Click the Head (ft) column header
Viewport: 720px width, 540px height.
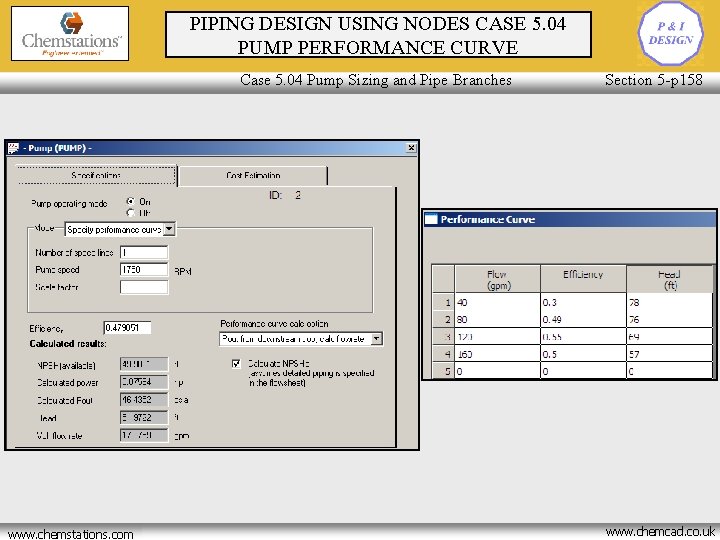point(669,279)
